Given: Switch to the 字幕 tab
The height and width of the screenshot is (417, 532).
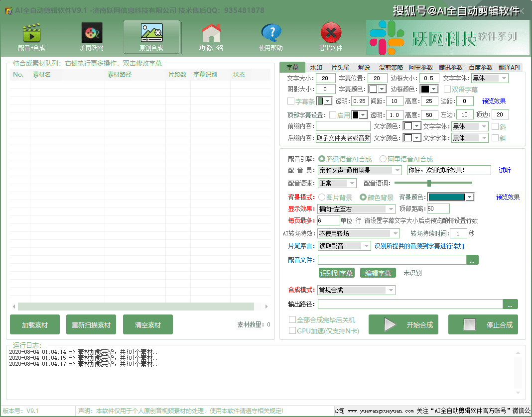Looking at the screenshot, I should (x=292, y=67).
